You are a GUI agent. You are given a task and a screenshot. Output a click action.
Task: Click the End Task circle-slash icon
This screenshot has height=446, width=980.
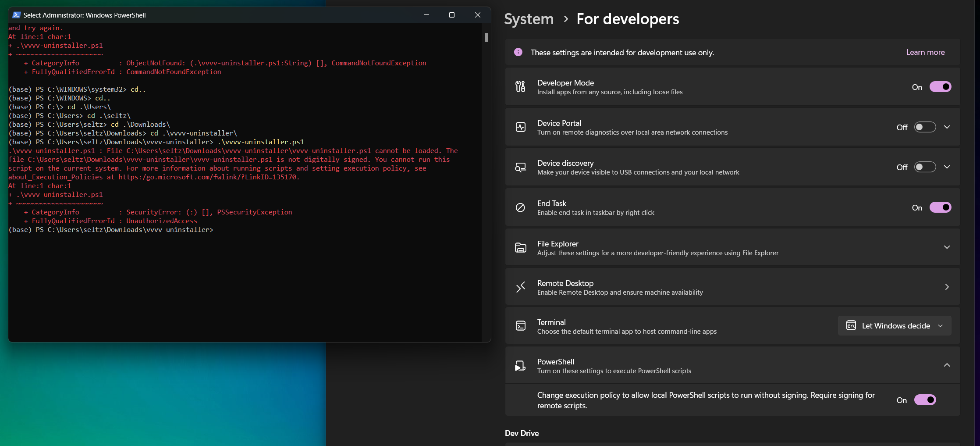520,207
